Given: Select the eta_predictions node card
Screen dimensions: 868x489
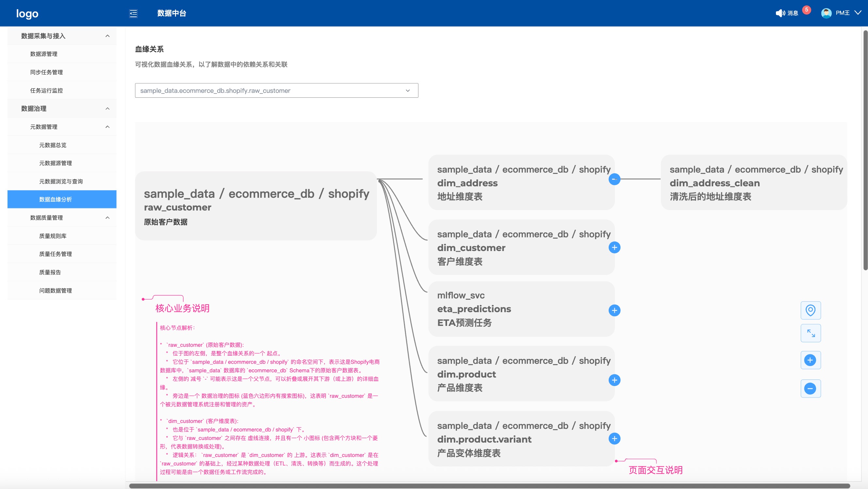Looking at the screenshot, I should (522, 309).
